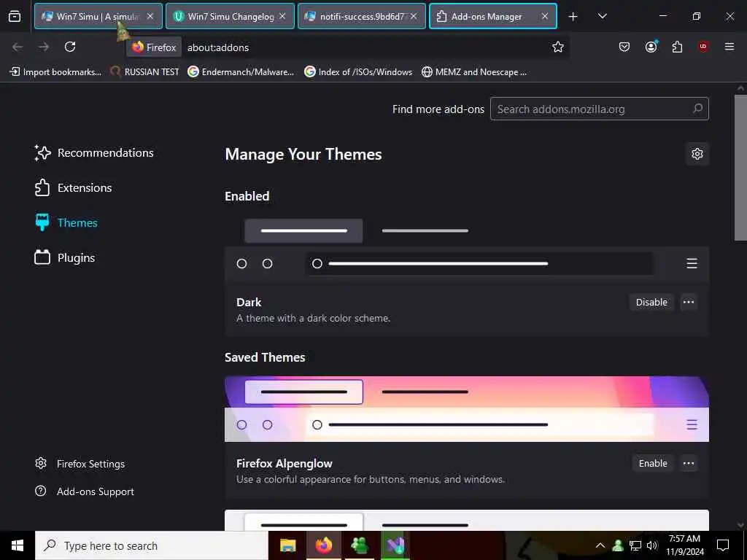
Task: Click the taskbar search box
Action: click(152, 545)
